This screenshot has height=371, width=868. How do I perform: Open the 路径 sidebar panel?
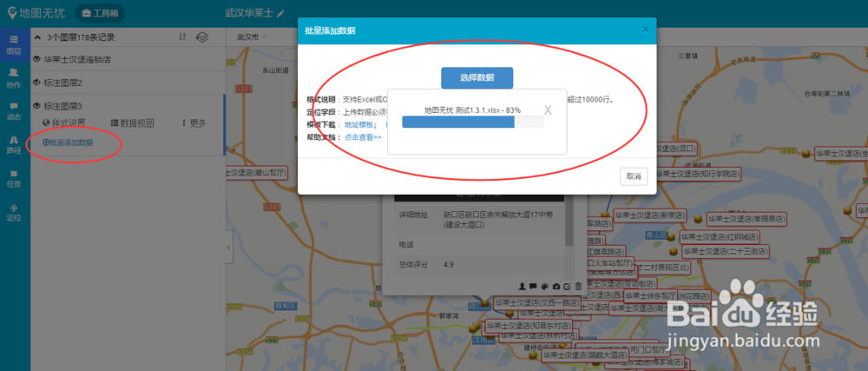(15, 144)
